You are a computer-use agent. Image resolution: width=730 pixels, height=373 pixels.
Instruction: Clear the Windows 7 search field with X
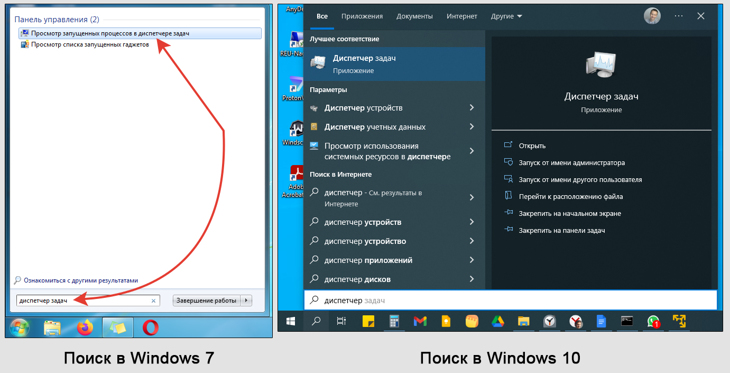tap(154, 301)
